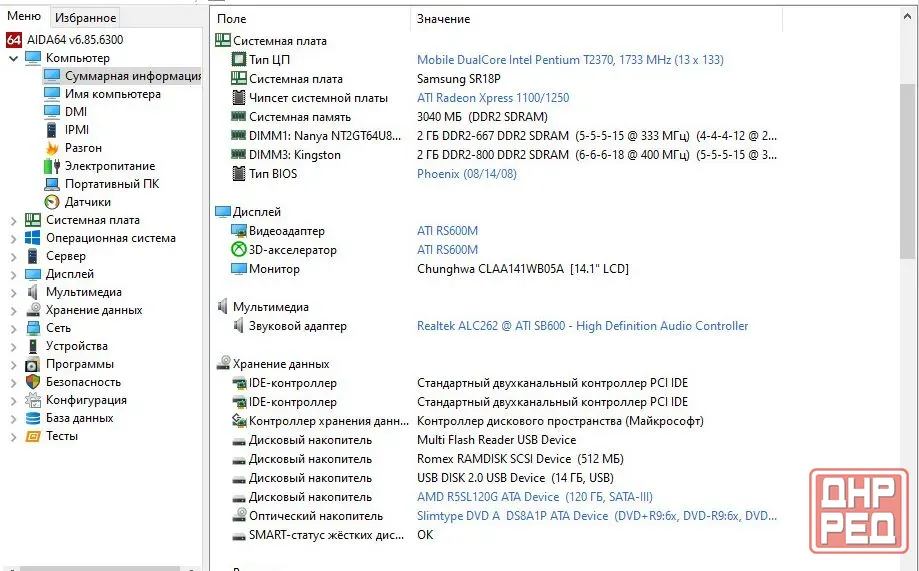Open Realtek ALC262 audio controller link
This screenshot has height=571, width=919.
pyautogui.click(x=583, y=326)
